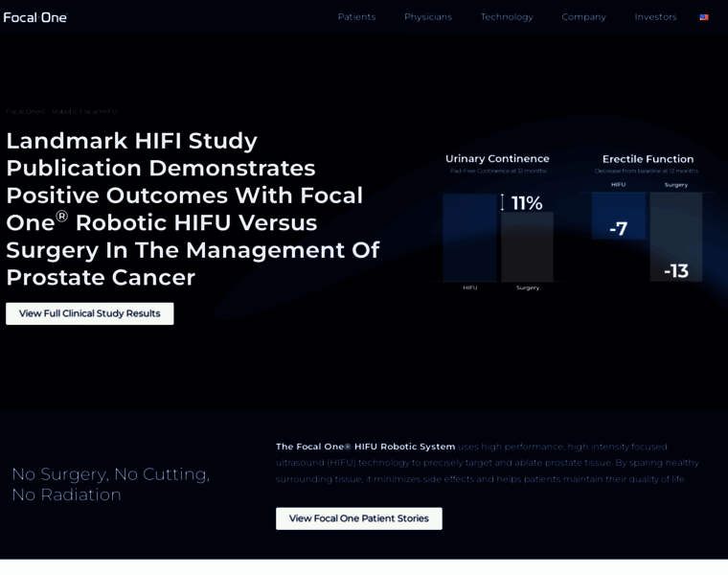Open the US flag language selector

pyautogui.click(x=704, y=17)
